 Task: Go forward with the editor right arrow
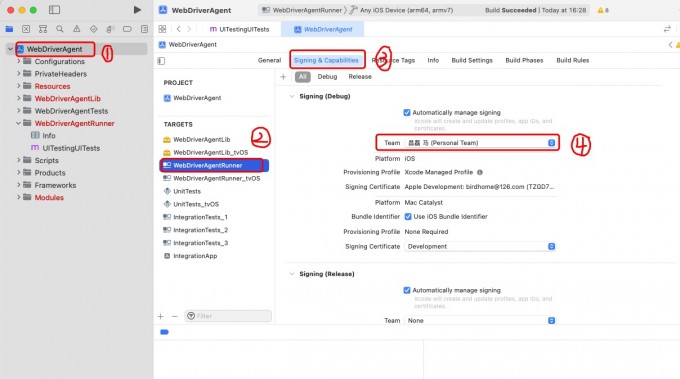tap(189, 29)
